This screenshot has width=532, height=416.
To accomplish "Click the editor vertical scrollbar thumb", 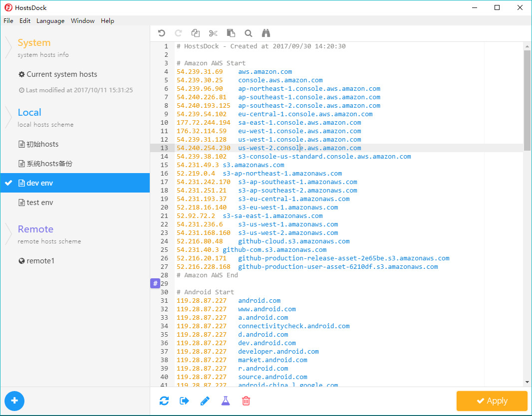I will (527, 100).
